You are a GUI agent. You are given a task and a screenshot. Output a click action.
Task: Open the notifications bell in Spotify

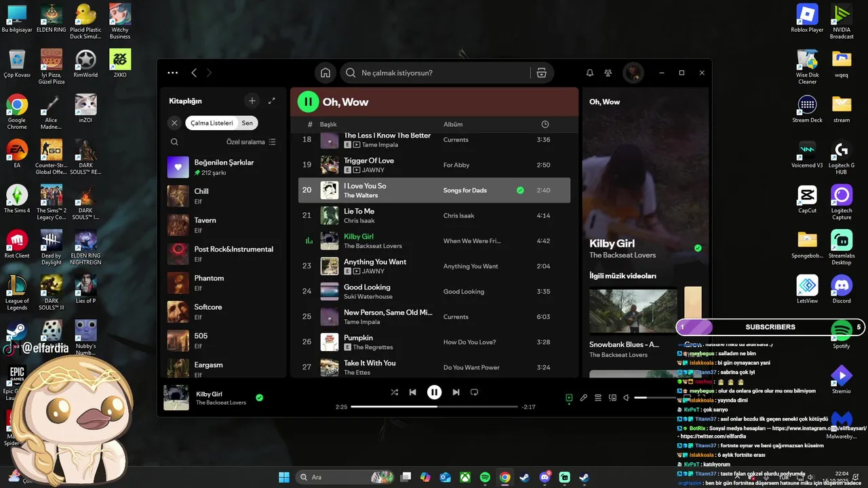click(x=590, y=73)
